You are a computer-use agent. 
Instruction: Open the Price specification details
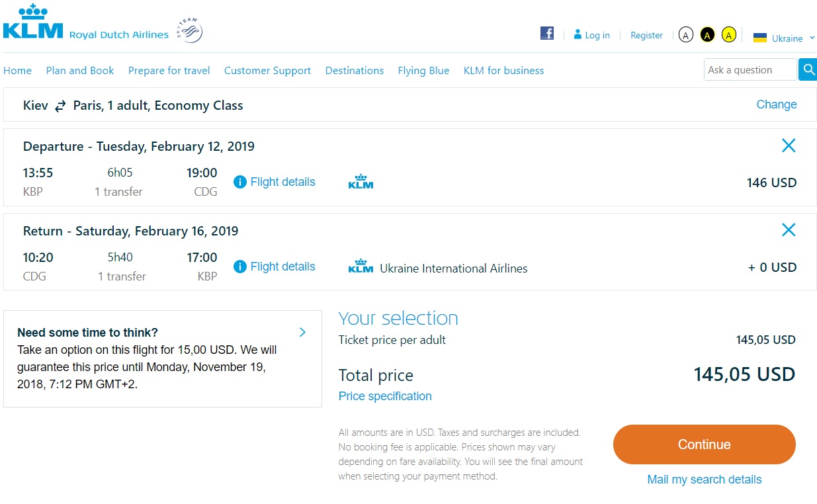(385, 396)
